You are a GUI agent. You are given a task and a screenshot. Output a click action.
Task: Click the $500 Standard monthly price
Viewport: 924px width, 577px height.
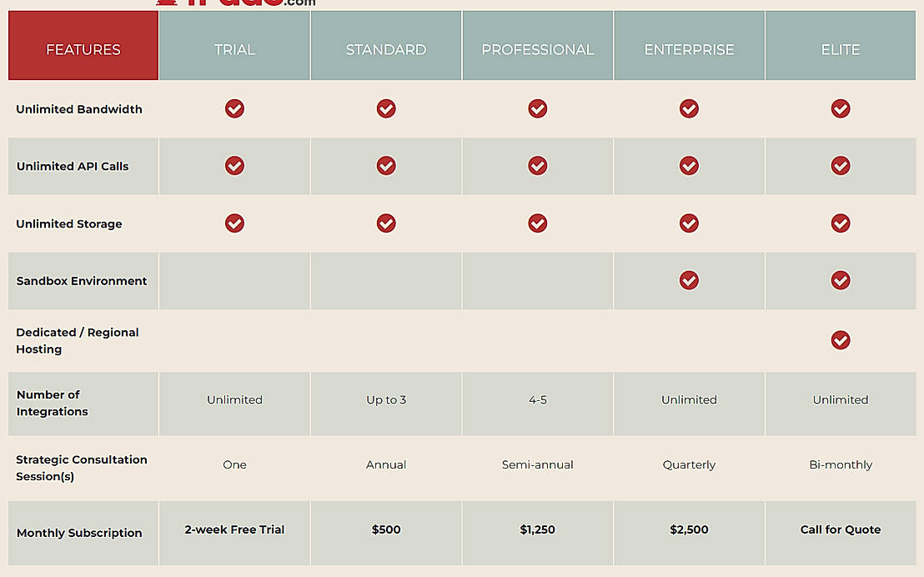pos(386,529)
